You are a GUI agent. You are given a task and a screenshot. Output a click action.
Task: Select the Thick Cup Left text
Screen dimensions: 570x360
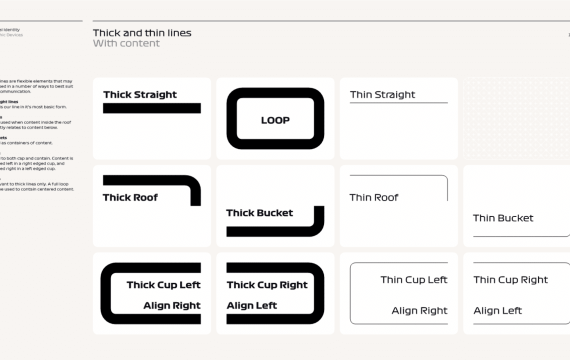click(x=164, y=285)
